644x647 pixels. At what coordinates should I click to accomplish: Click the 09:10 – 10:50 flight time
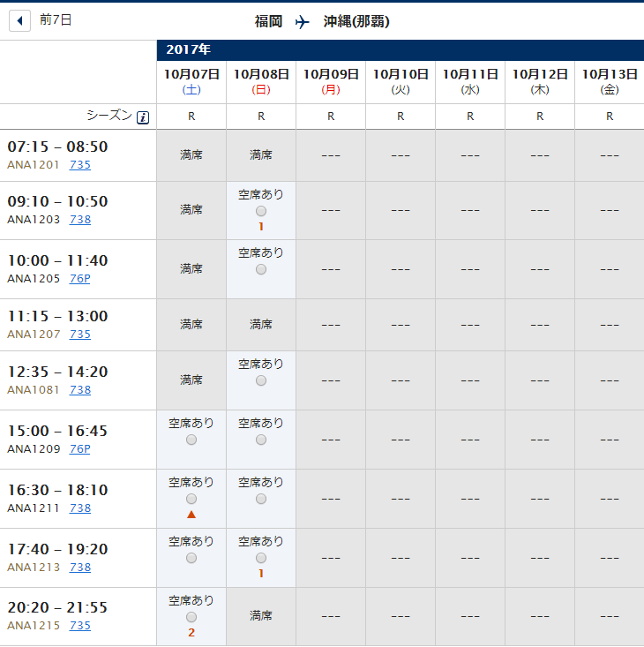tap(57, 202)
